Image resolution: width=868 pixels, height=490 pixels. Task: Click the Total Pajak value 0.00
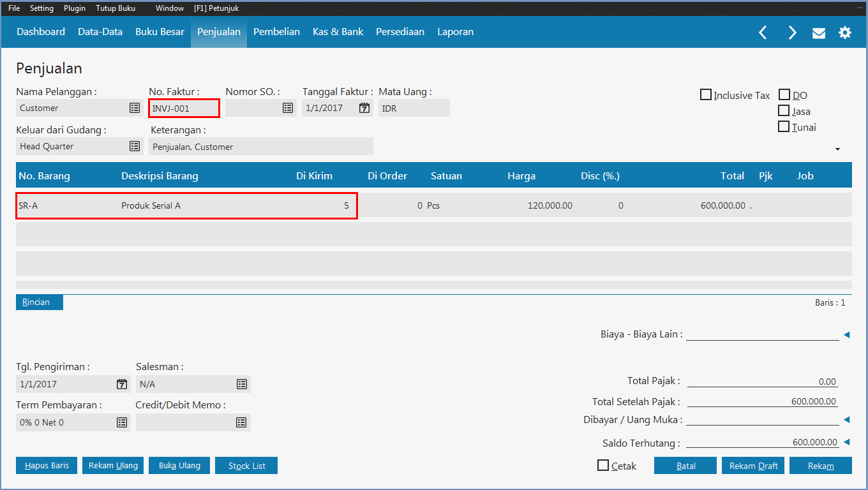click(827, 382)
